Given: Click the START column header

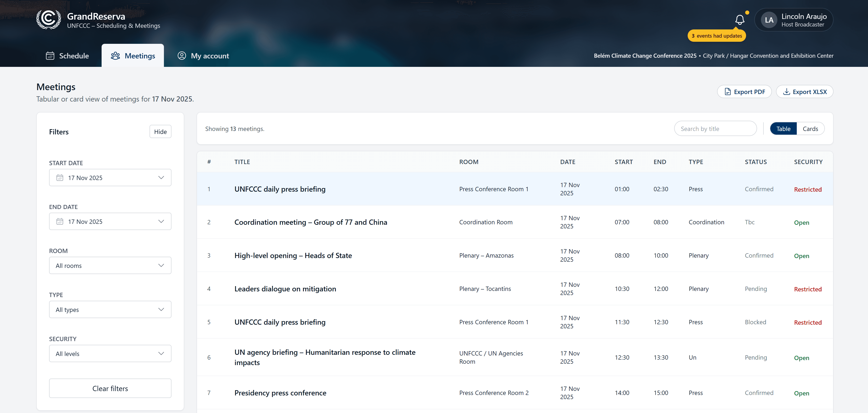Looking at the screenshot, I should [624, 162].
